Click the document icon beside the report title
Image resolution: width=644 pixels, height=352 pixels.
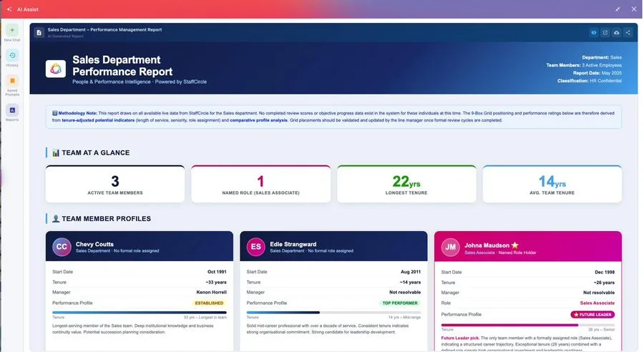click(39, 32)
